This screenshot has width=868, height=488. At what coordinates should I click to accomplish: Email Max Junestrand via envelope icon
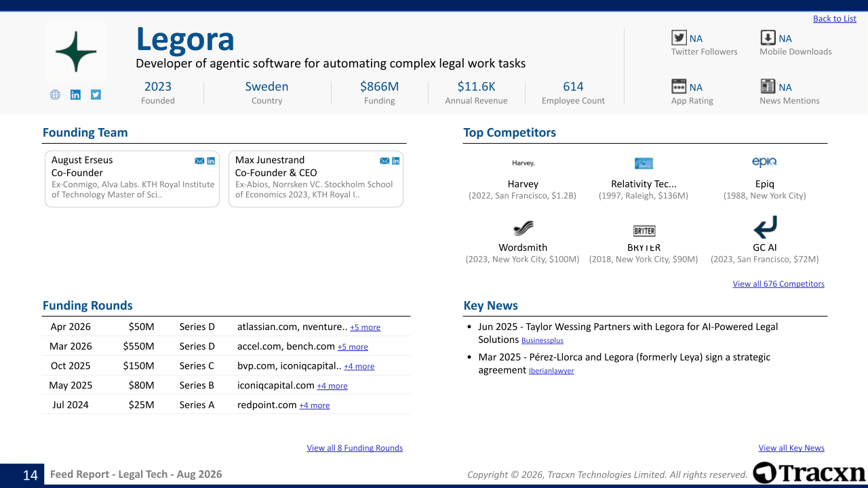click(384, 161)
